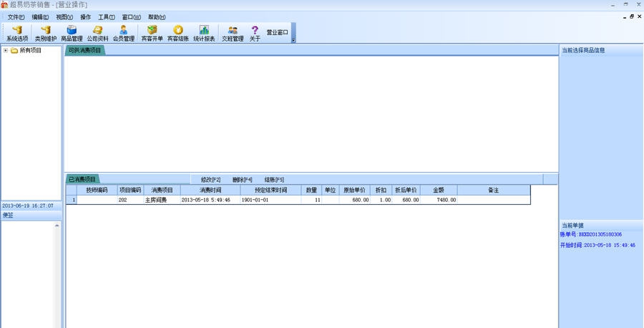Select row number 1 selector
Screen dimensions: 644x328
(72, 200)
